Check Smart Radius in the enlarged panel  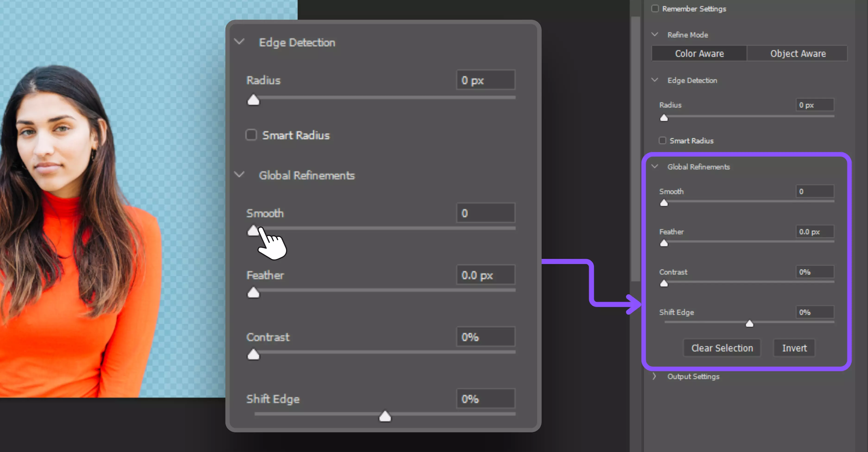(x=251, y=135)
